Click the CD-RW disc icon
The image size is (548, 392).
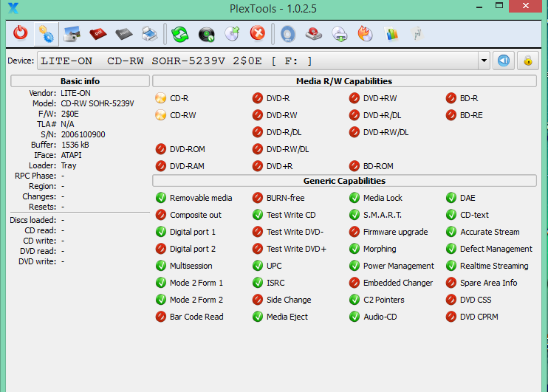[x=160, y=115]
